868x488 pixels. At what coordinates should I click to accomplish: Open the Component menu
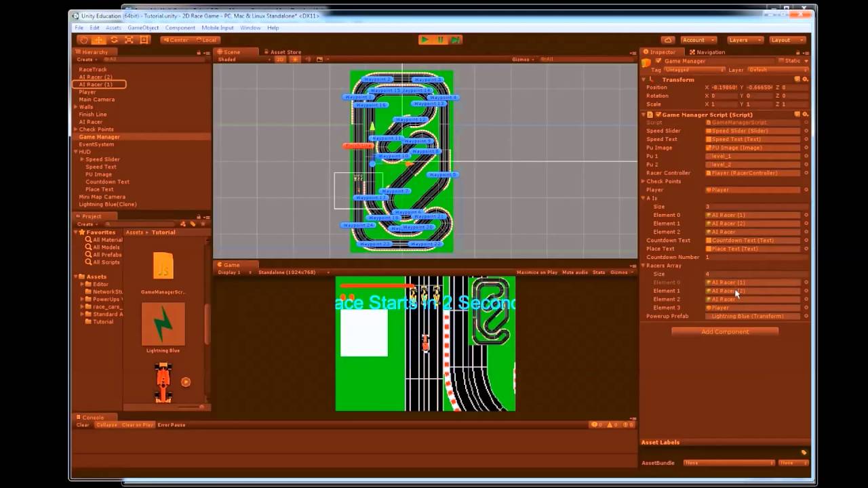coord(180,28)
